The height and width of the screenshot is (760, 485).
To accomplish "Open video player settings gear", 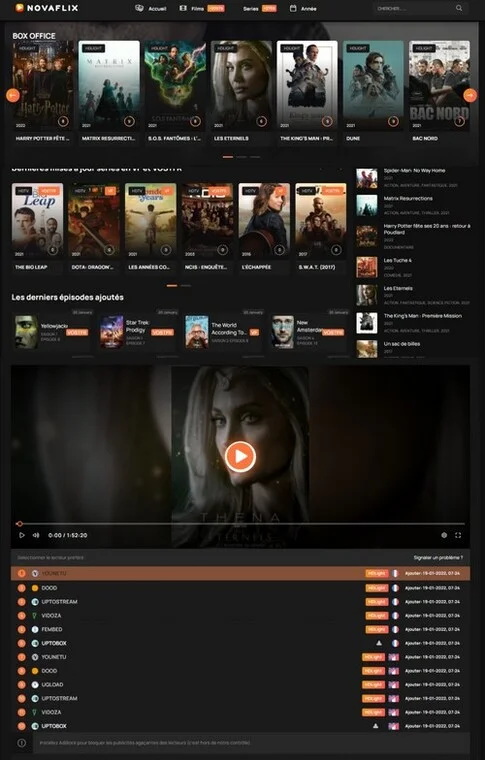I will click(444, 535).
